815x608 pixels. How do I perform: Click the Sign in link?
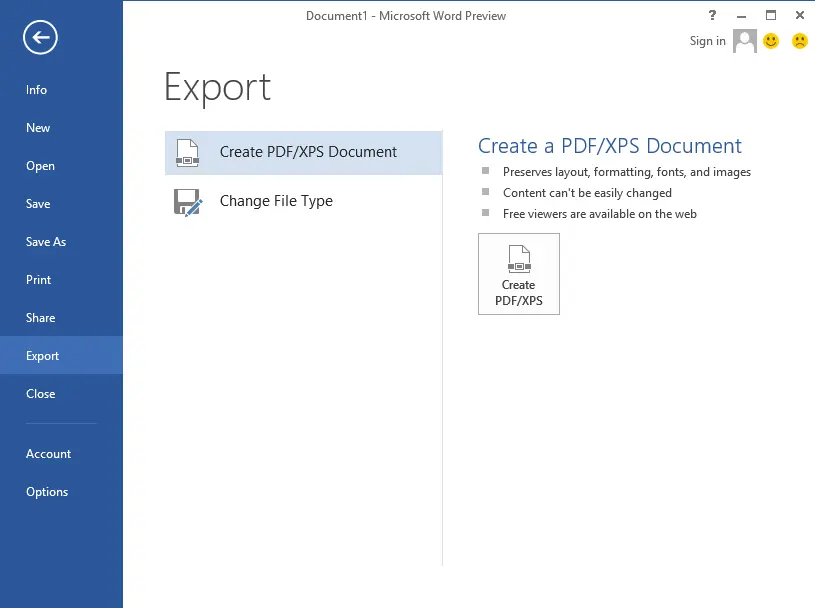707,41
